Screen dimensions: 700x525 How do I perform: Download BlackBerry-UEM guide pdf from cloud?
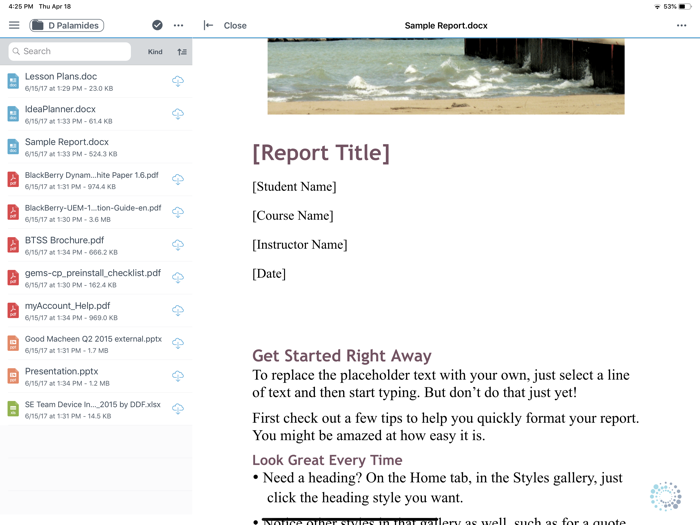(178, 212)
